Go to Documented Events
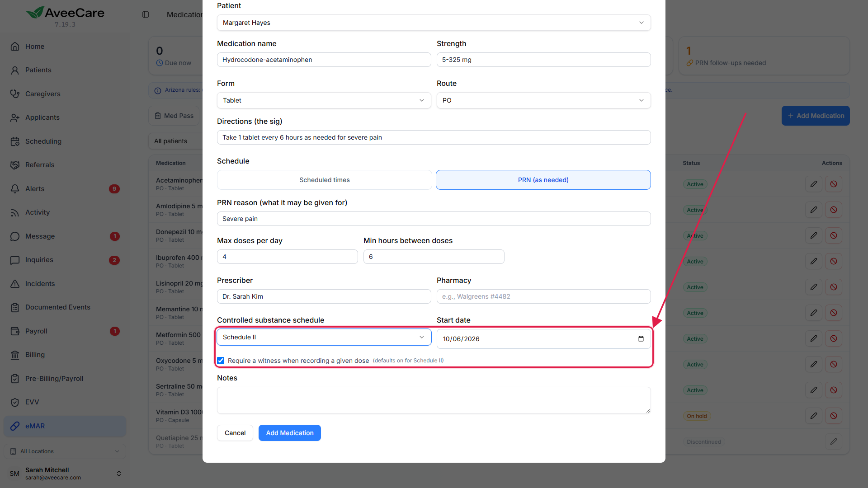Image resolution: width=868 pixels, height=488 pixels. point(65,307)
